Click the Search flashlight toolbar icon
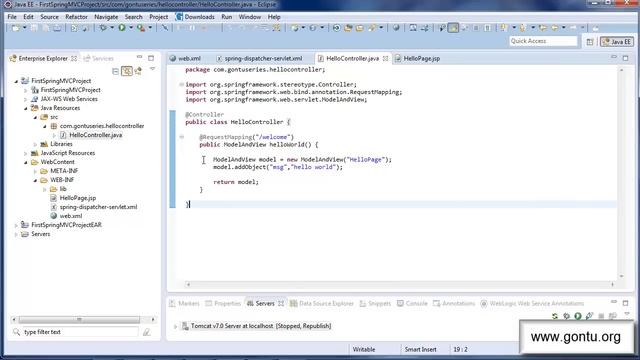This screenshot has height=360, width=640. (371, 28)
